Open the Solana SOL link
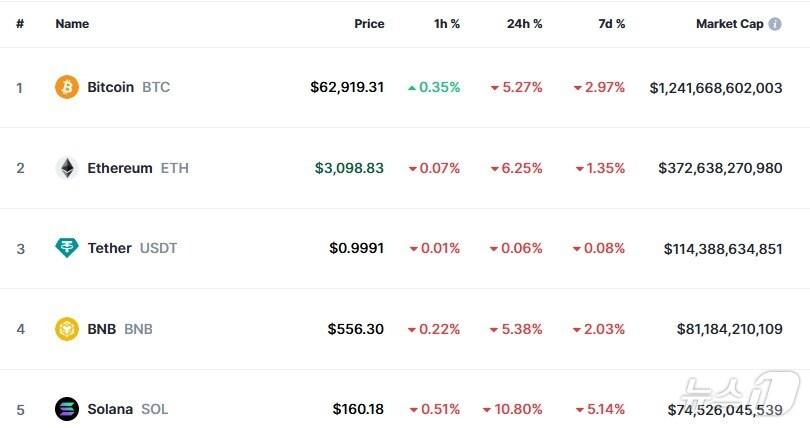 click(127, 409)
